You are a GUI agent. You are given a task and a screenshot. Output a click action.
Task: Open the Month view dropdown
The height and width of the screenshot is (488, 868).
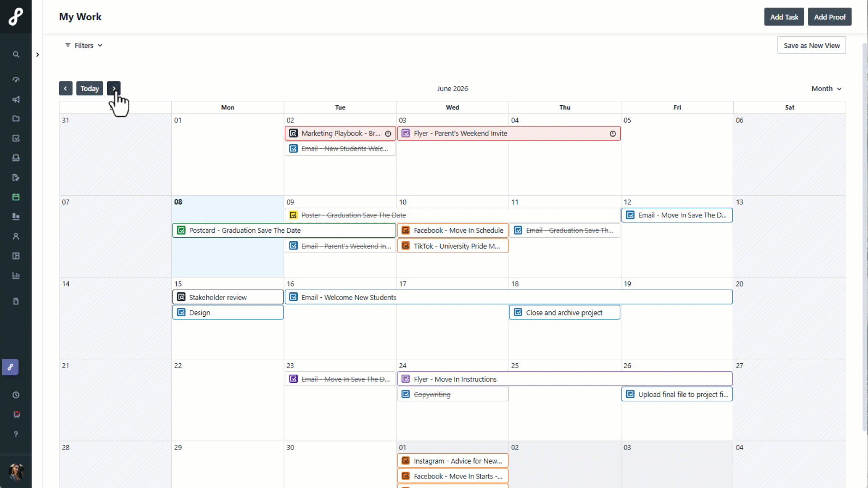(x=826, y=89)
